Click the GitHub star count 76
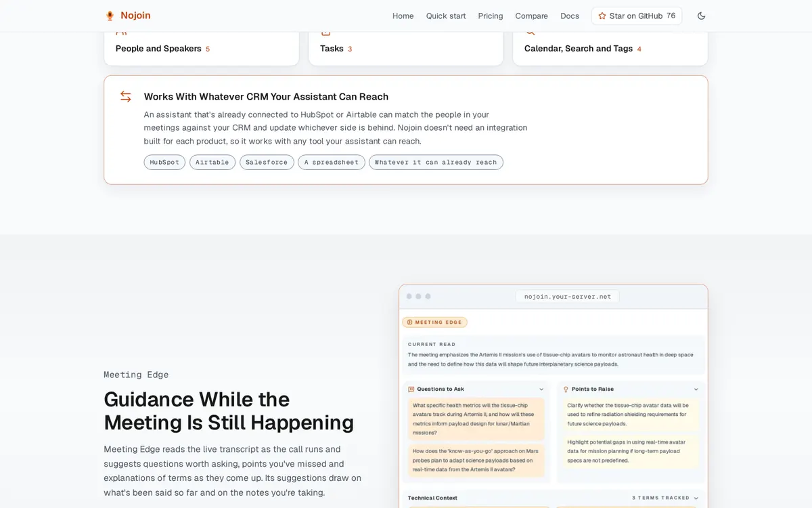The image size is (812, 508). click(x=671, y=16)
